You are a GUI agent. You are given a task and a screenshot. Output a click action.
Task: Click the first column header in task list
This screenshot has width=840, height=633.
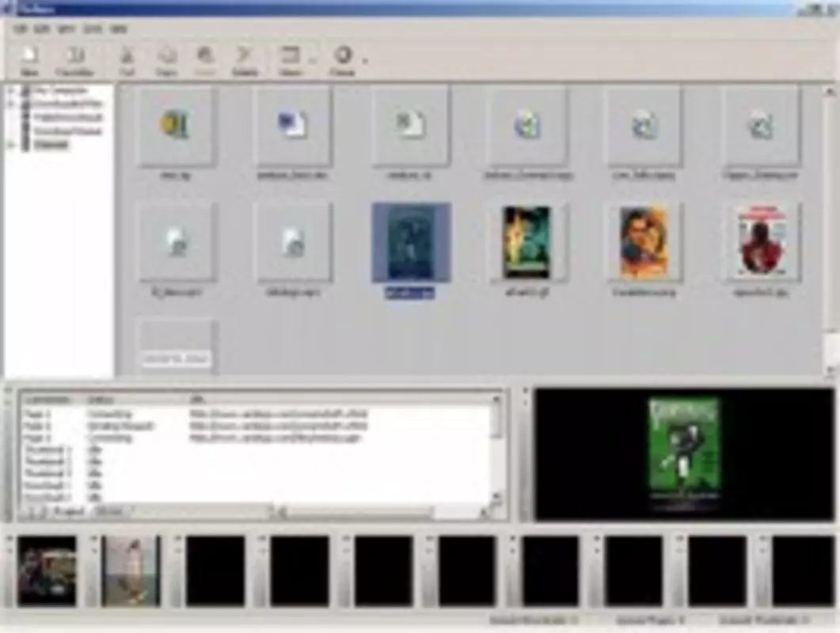[x=52, y=400]
